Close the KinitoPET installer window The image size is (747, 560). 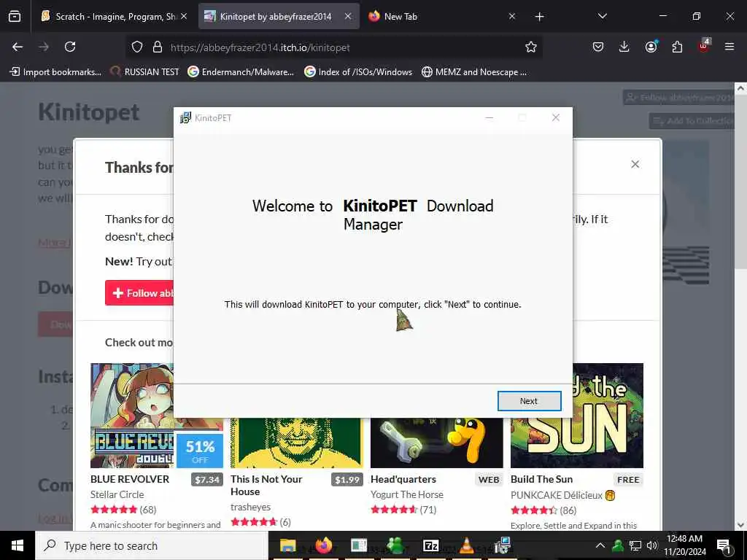[x=555, y=117]
